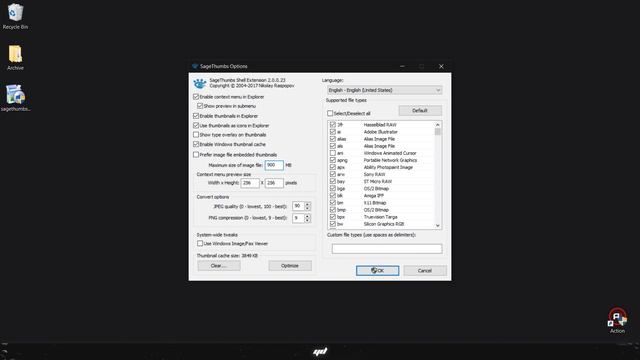This screenshot has height=360, width=640.
Task: Click the JPEG quality value field
Action: coord(298,206)
